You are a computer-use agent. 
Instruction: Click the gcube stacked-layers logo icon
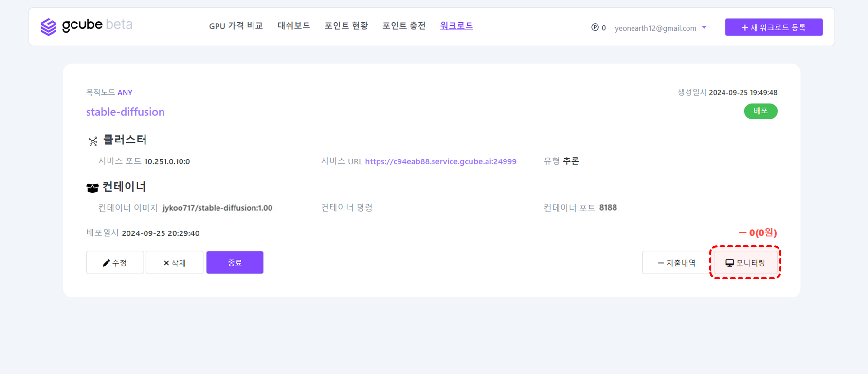pos(48,27)
